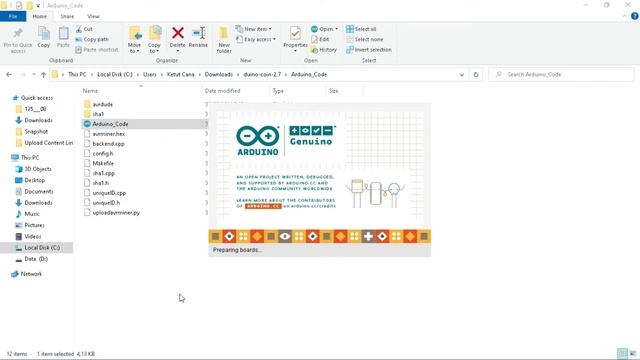The image size is (640, 360).
Task: Click Invert selection in ribbon
Action: pos(369,50)
